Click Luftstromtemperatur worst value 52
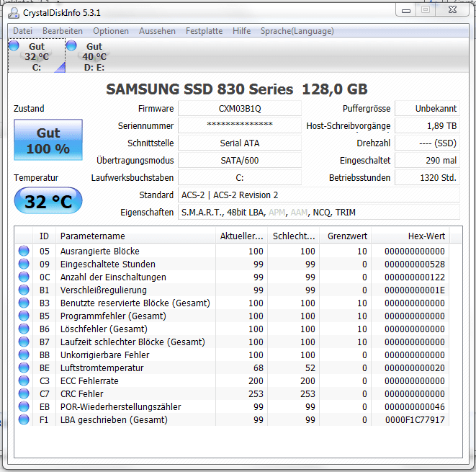The width and height of the screenshot is (476, 472). tap(310, 368)
